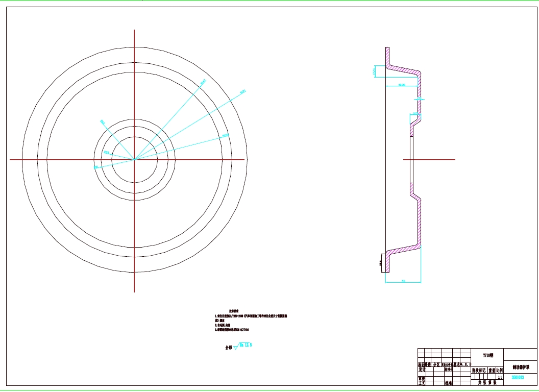The height and width of the screenshot is (392, 539).
Task: Click the 标准化 label in title block
Action: (x=449, y=370)
